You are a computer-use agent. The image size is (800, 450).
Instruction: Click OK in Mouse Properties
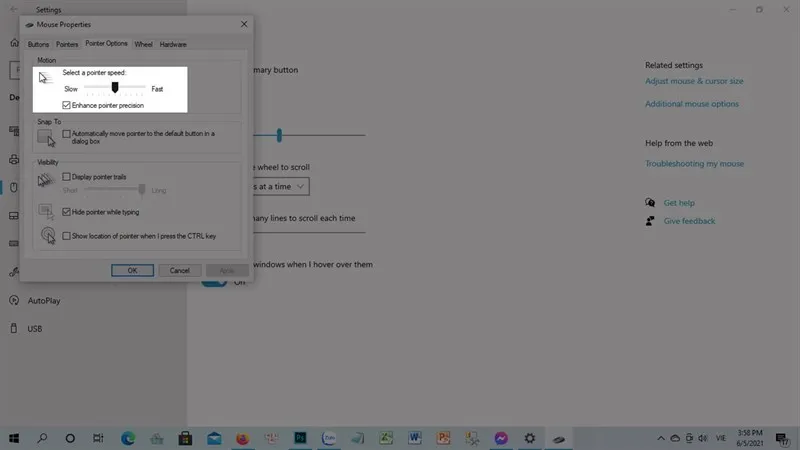[x=132, y=270]
